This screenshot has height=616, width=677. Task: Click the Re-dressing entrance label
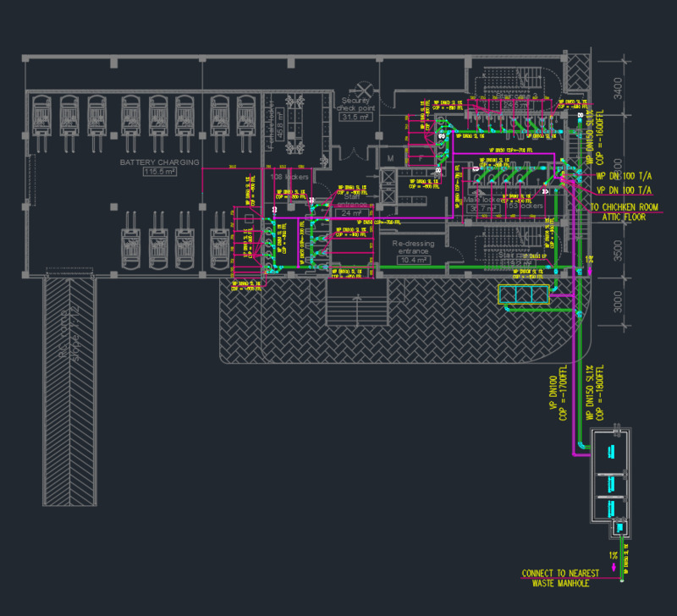pyautogui.click(x=413, y=247)
